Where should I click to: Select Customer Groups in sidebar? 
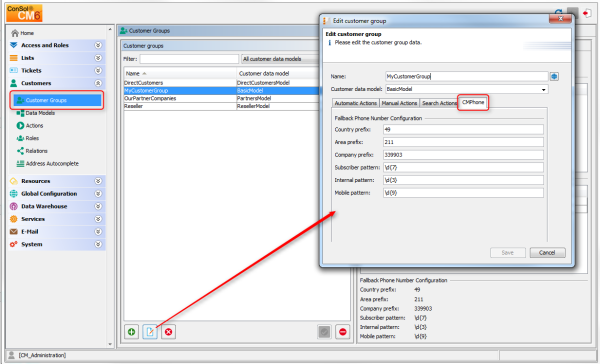57,100
